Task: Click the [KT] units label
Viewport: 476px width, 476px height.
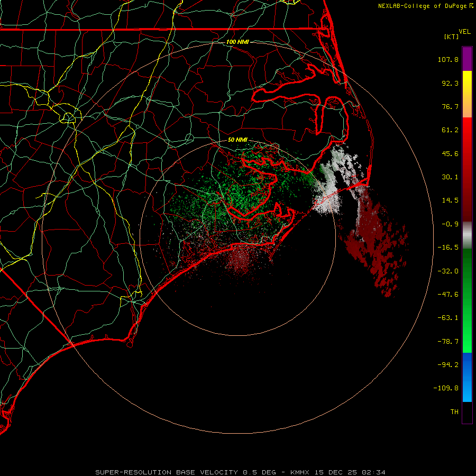Action: (x=452, y=36)
